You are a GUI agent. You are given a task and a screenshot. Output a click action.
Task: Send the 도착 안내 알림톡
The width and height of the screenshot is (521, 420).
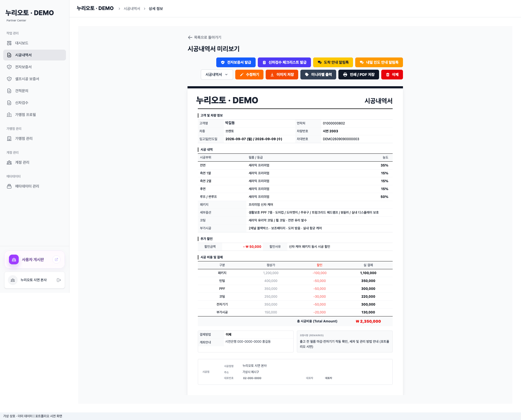point(333,62)
